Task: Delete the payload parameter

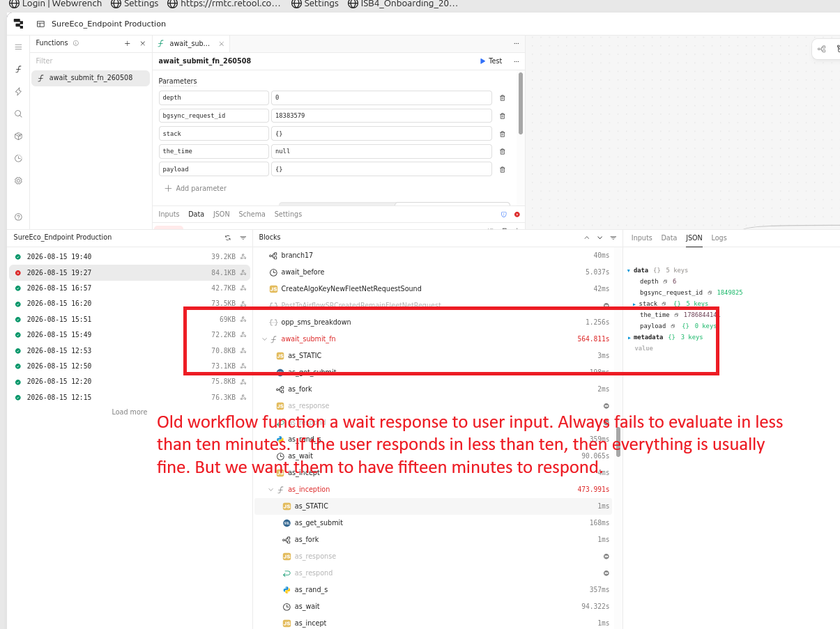Action: [503, 169]
